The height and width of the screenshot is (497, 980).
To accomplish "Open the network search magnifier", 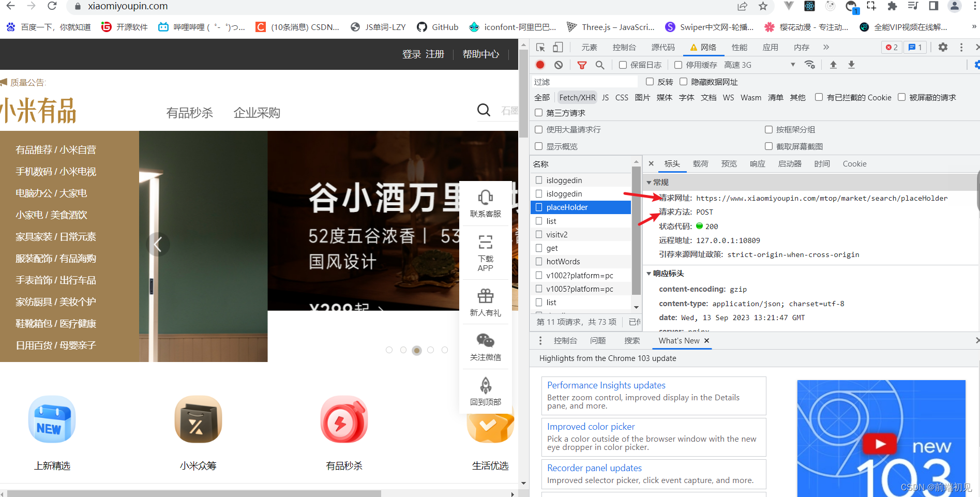I will click(x=600, y=65).
